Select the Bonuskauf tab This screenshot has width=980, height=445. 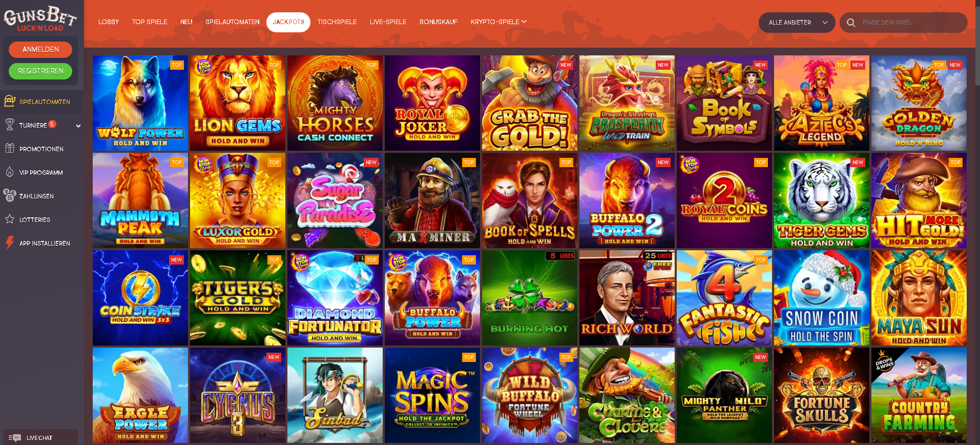coord(439,22)
